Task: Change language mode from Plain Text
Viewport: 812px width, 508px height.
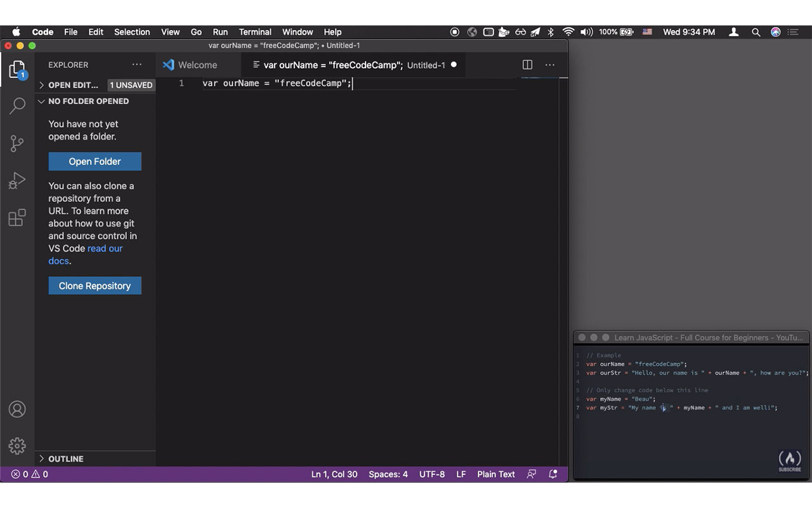Action: tap(495, 474)
